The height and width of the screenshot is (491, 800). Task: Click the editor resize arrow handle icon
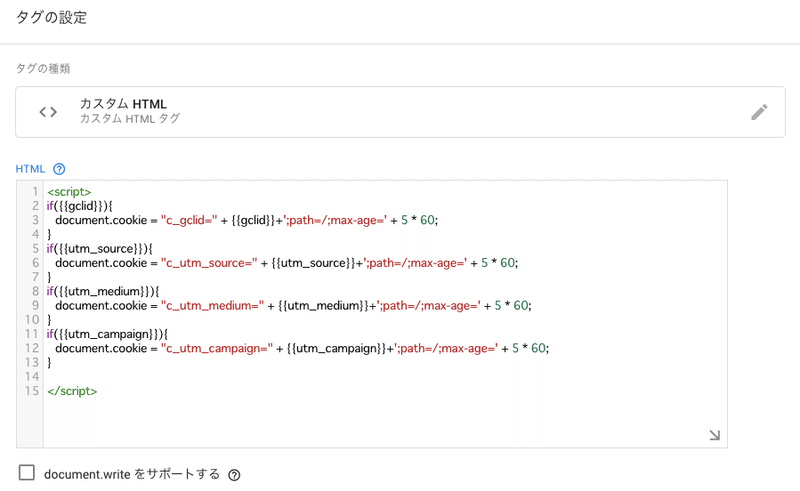[x=714, y=435]
